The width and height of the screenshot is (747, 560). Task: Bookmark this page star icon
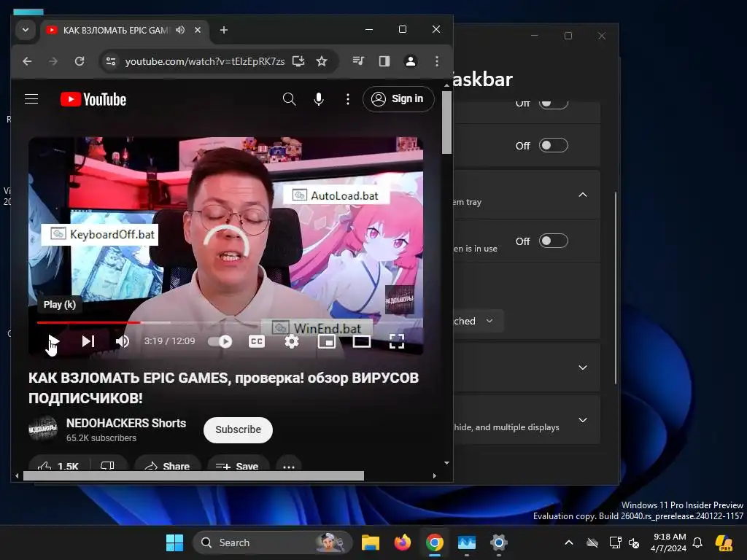point(322,61)
